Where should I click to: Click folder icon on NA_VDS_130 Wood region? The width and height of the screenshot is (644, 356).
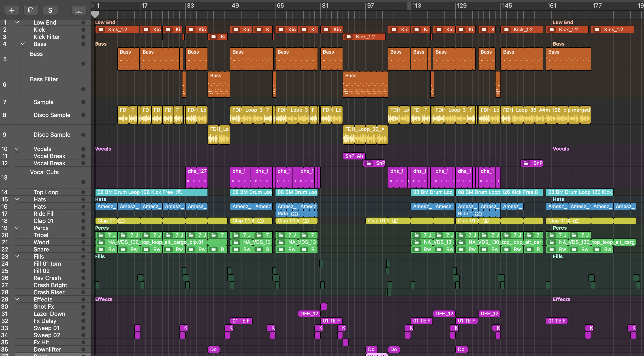(x=101, y=242)
